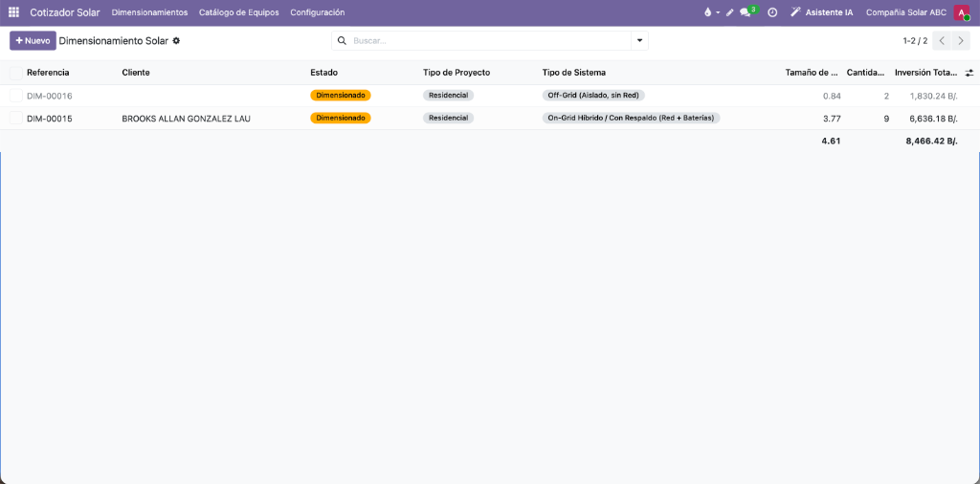The width and height of the screenshot is (980, 484).
Task: Expand the search filter dropdown arrow
Action: 639,40
